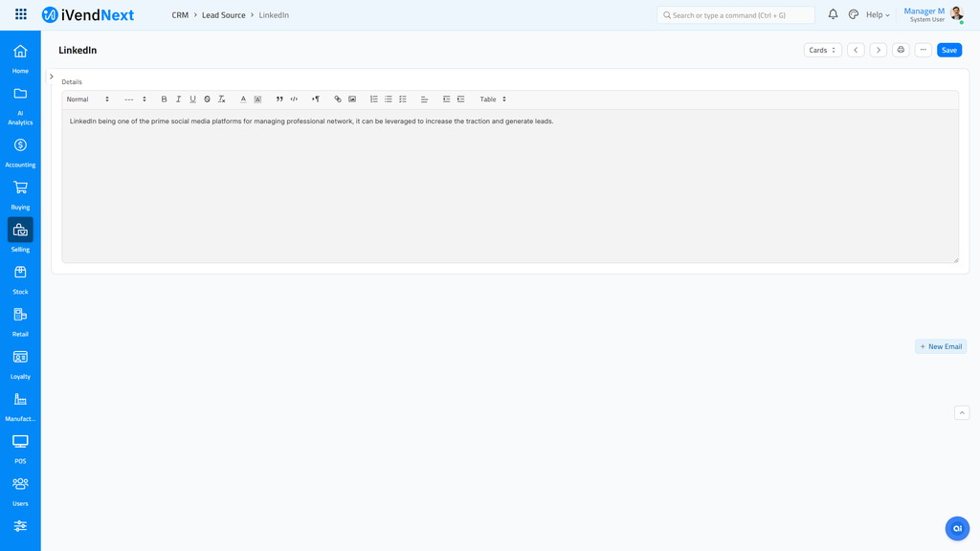Open the Selling module
The width and height of the screenshot is (980, 551).
[x=20, y=235]
